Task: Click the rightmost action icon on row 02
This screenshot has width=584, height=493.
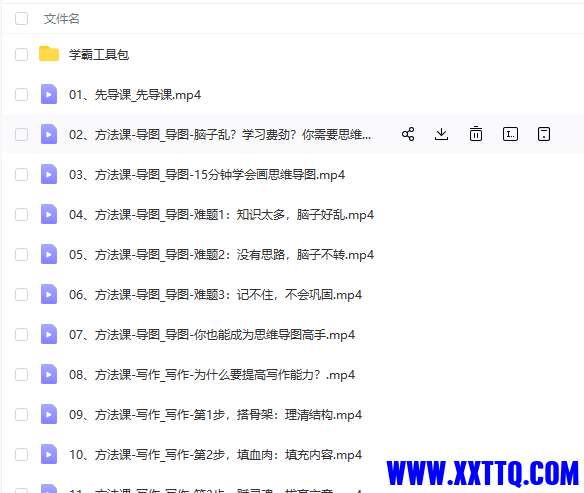Action: point(544,134)
